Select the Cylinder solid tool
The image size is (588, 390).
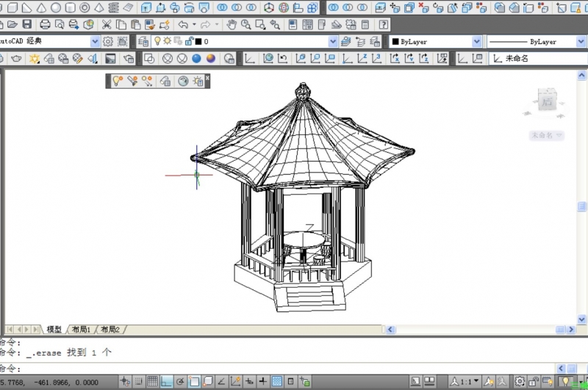pyautogui.click(x=70, y=7)
